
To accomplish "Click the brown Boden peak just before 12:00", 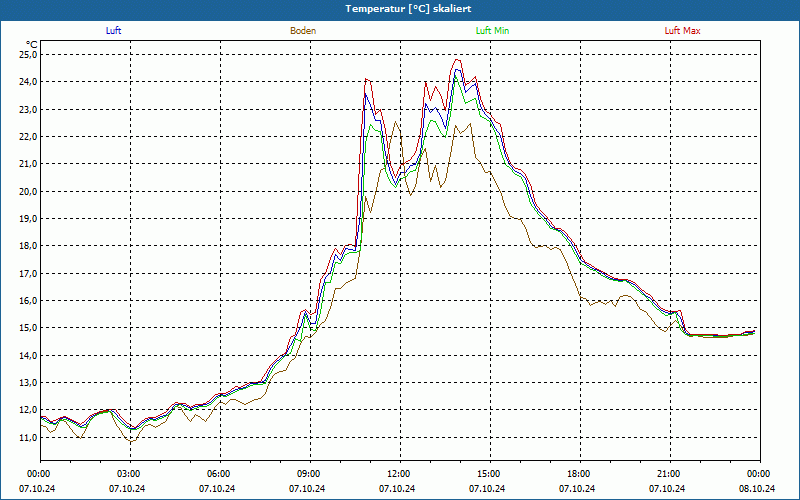I will click(x=396, y=121).
